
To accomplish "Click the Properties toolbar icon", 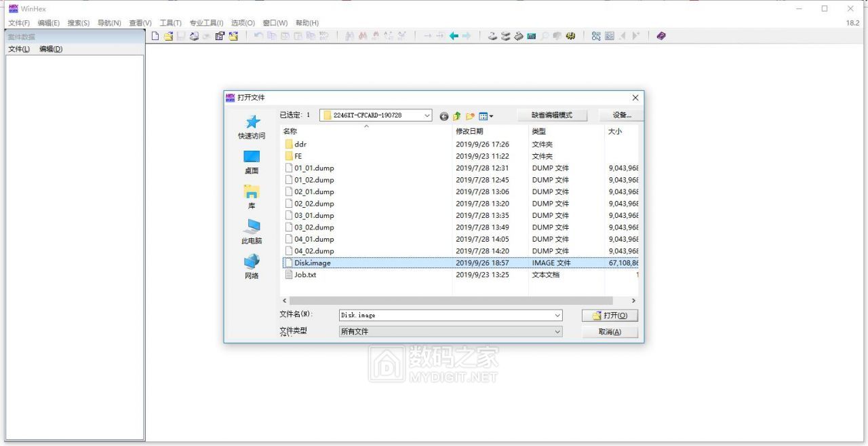I will 220,36.
